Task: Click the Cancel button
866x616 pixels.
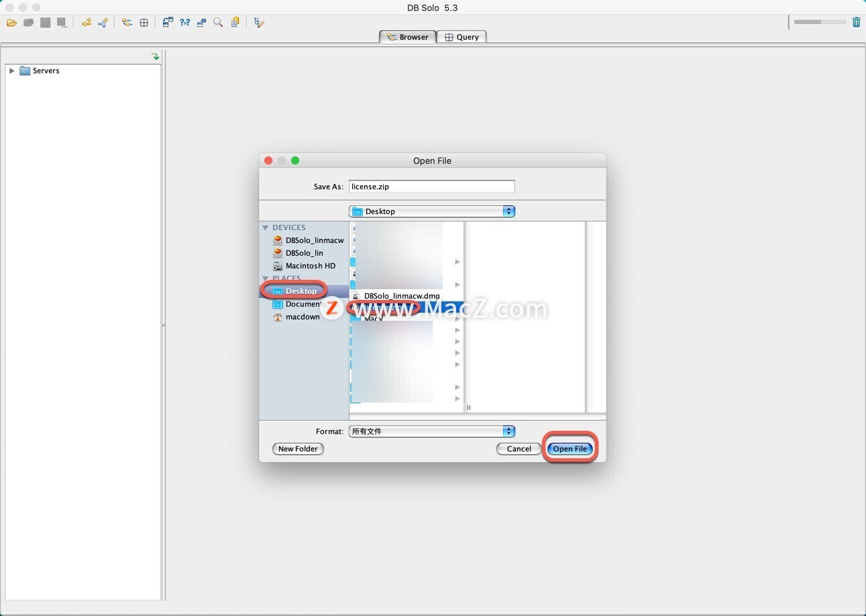Action: click(x=519, y=449)
